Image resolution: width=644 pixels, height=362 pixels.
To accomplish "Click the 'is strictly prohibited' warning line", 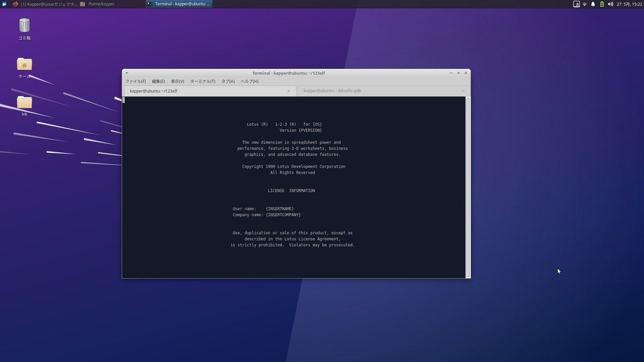I will (x=292, y=245).
